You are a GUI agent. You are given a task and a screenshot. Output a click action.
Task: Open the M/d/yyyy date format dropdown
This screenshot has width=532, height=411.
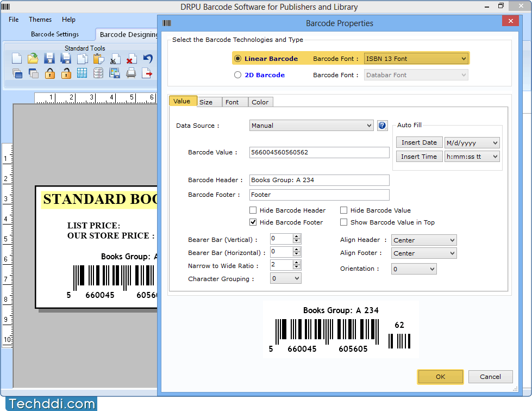472,143
